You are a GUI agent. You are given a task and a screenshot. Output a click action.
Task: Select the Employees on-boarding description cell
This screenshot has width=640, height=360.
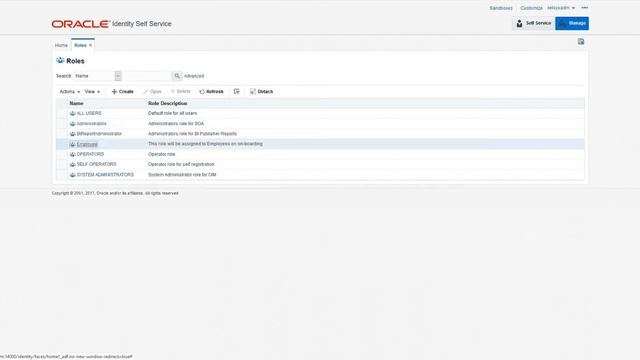point(205,144)
